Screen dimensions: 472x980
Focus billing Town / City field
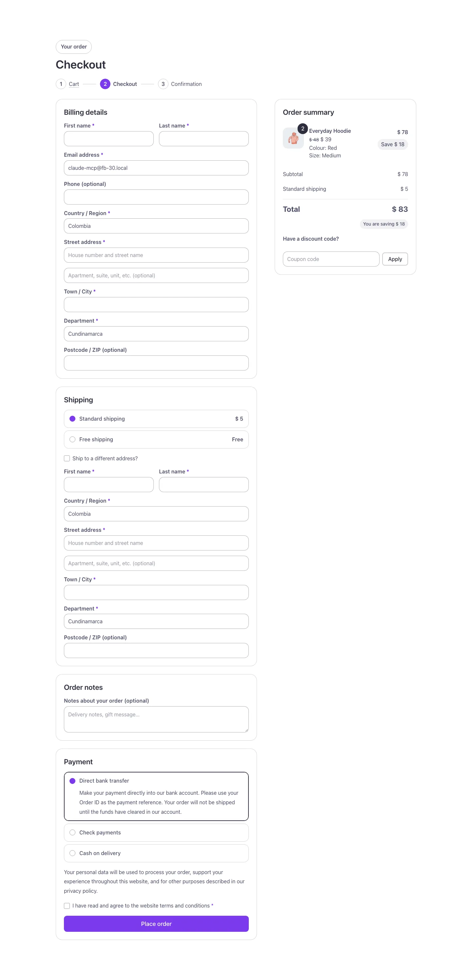click(156, 305)
